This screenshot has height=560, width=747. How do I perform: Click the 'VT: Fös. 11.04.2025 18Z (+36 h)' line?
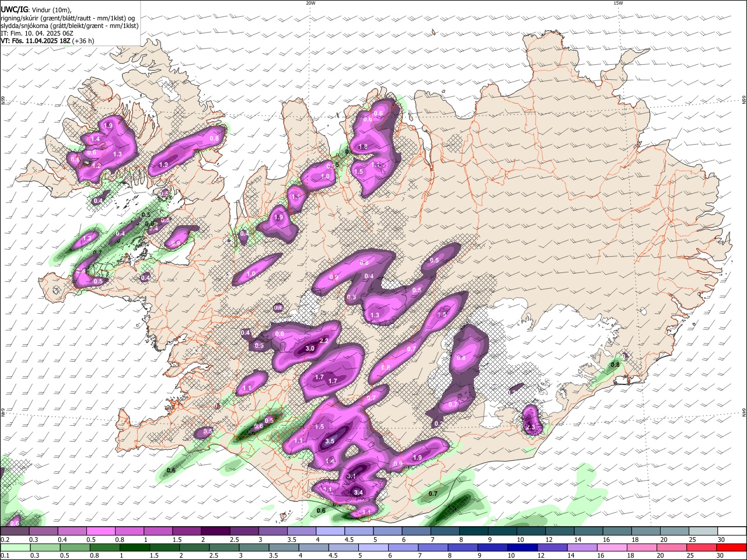pyautogui.click(x=47, y=41)
